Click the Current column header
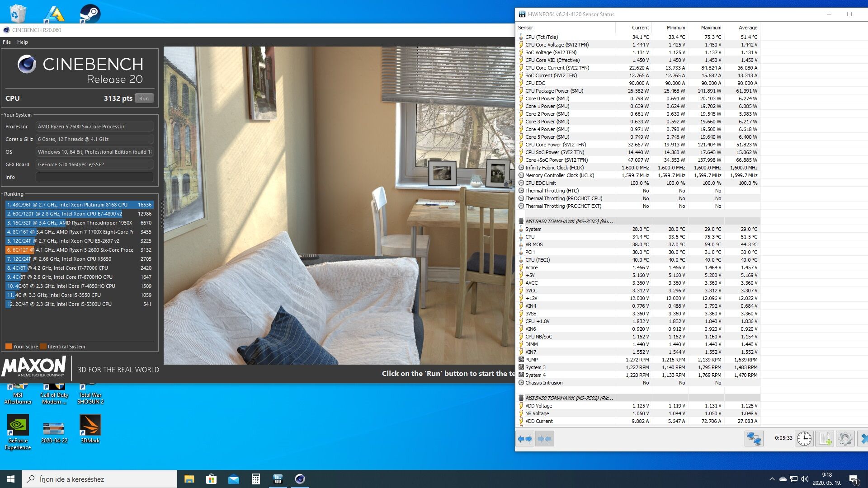This screenshot has height=488, width=868. 633,28
